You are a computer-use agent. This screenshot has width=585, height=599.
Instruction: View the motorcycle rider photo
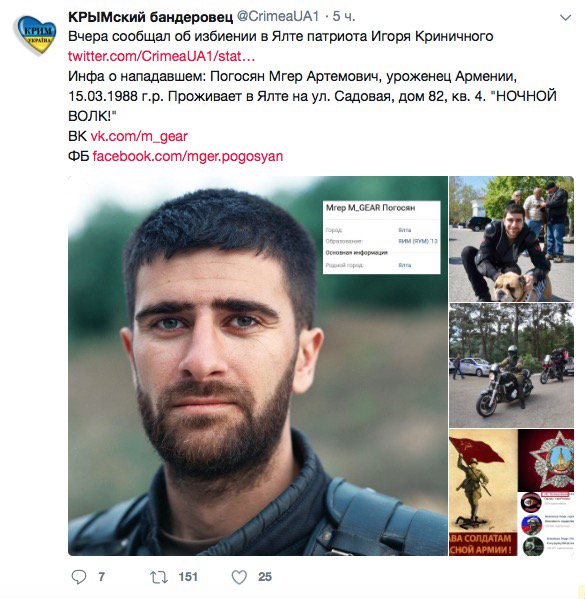coord(511,366)
